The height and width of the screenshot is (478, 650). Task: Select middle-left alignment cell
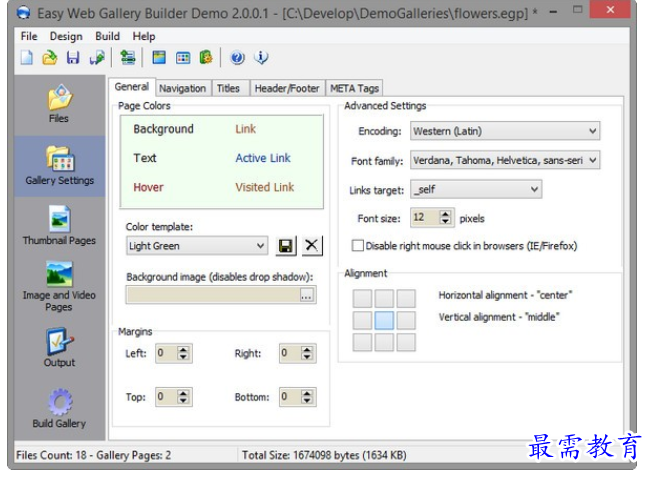(x=362, y=320)
